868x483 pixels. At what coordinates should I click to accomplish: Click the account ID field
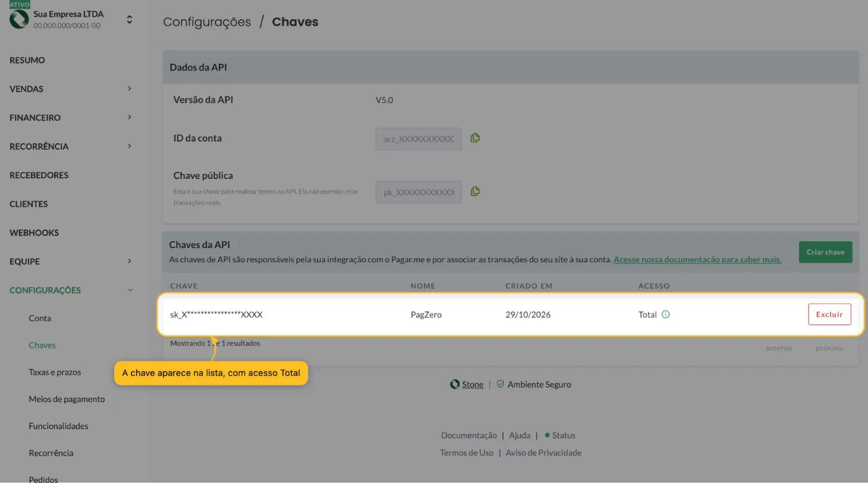tap(419, 139)
